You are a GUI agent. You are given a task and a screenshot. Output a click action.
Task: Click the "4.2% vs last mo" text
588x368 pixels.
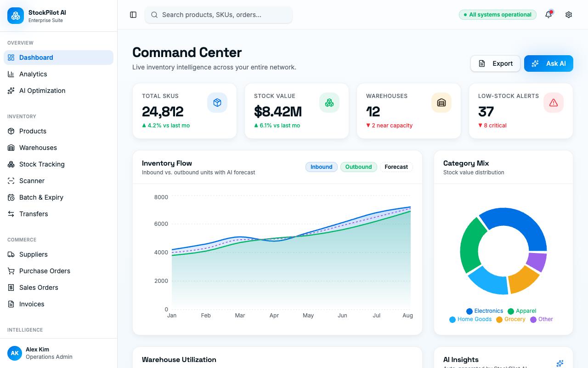169,126
